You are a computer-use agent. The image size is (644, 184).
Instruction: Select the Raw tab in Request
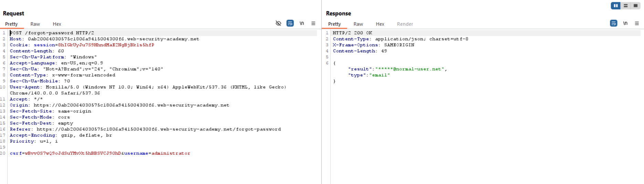click(35, 24)
